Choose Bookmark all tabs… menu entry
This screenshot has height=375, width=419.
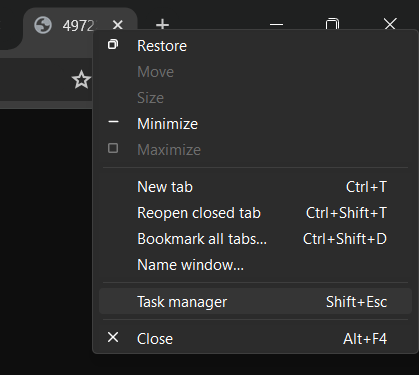[255, 239]
